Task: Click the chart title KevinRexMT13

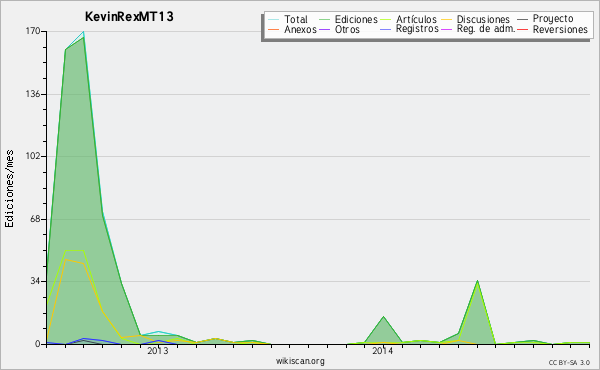Action: click(129, 17)
